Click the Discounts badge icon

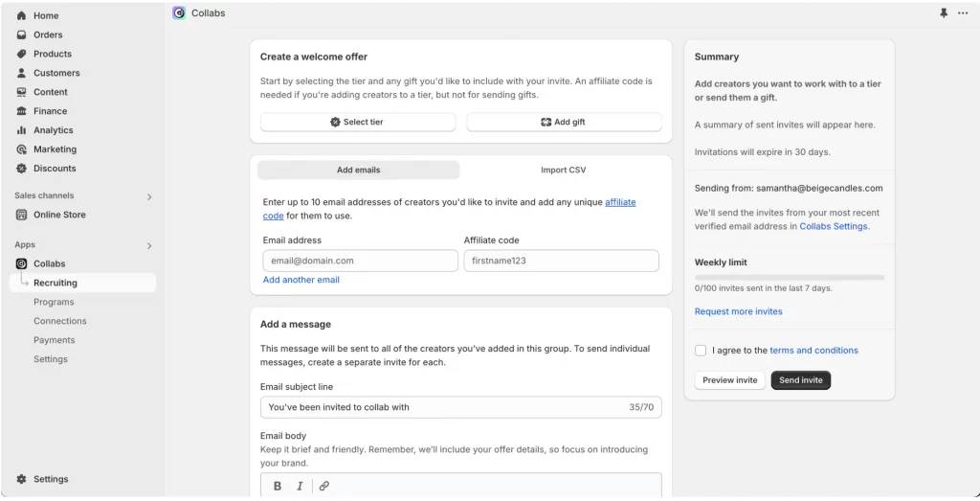[21, 169]
